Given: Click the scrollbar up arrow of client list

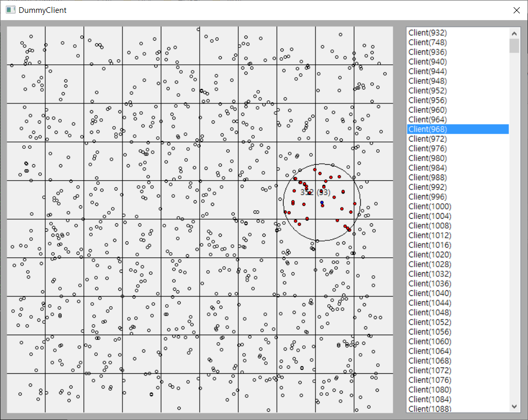Looking at the screenshot, I should (514, 33).
